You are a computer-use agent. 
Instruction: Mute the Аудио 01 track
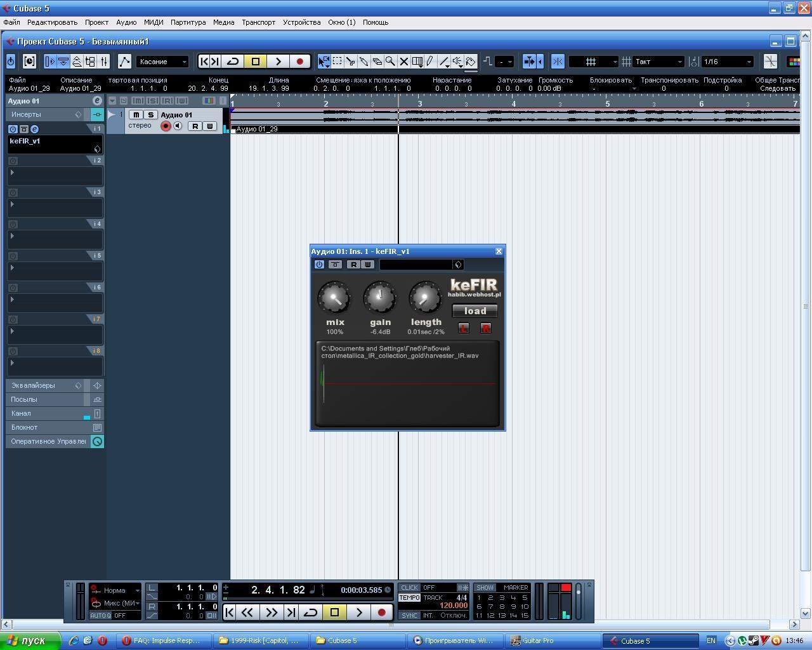click(136, 115)
